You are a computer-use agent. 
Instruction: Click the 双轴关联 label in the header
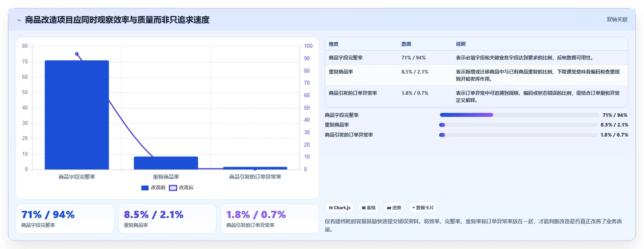point(617,19)
